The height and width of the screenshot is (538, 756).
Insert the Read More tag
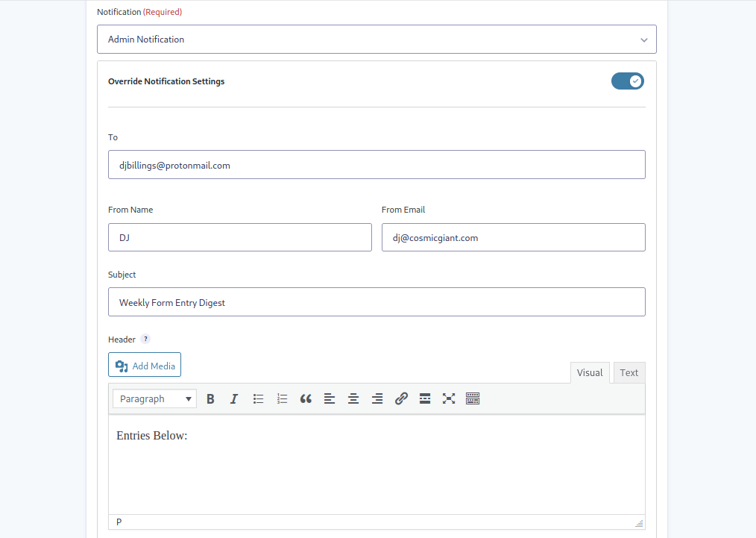click(x=425, y=398)
